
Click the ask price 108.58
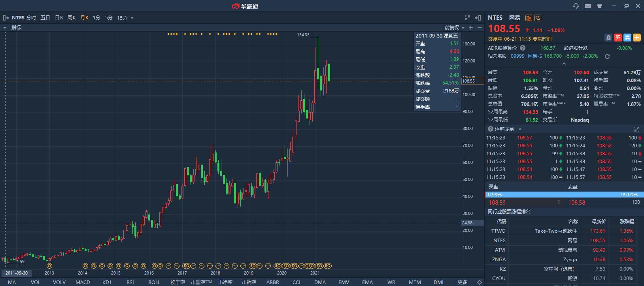click(x=576, y=203)
